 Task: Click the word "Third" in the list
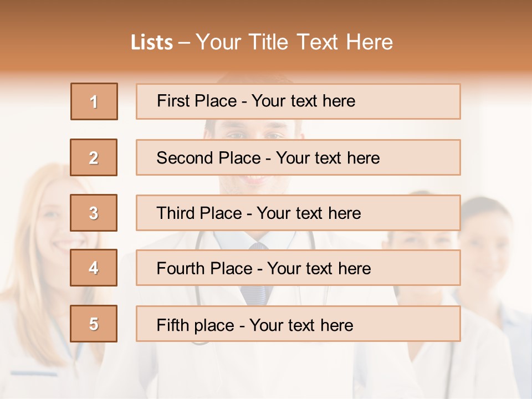175,213
